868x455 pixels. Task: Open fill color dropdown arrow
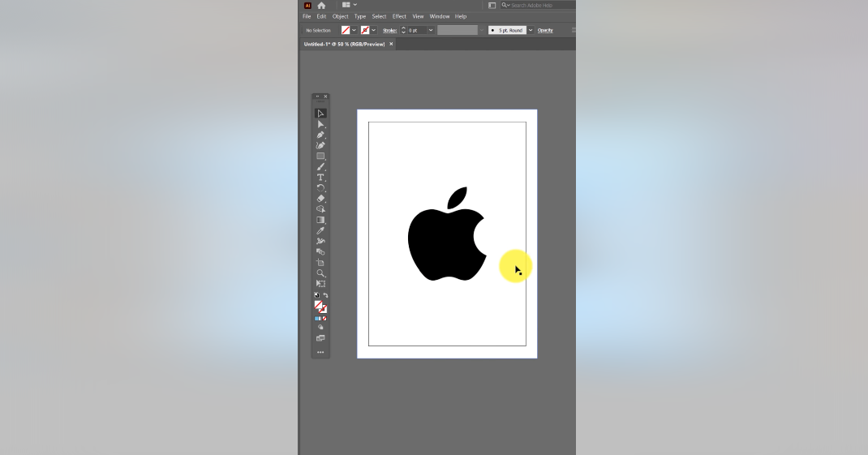(x=355, y=30)
